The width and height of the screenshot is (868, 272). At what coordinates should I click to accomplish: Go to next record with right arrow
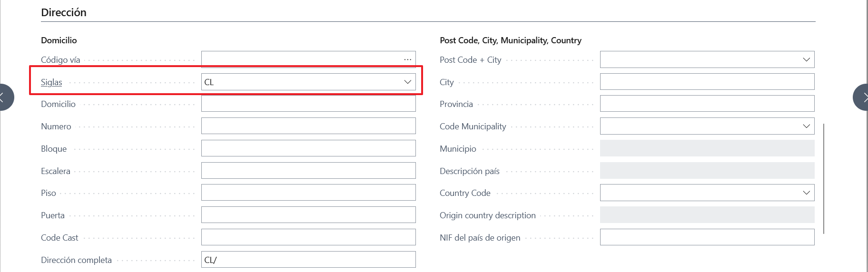point(862,97)
